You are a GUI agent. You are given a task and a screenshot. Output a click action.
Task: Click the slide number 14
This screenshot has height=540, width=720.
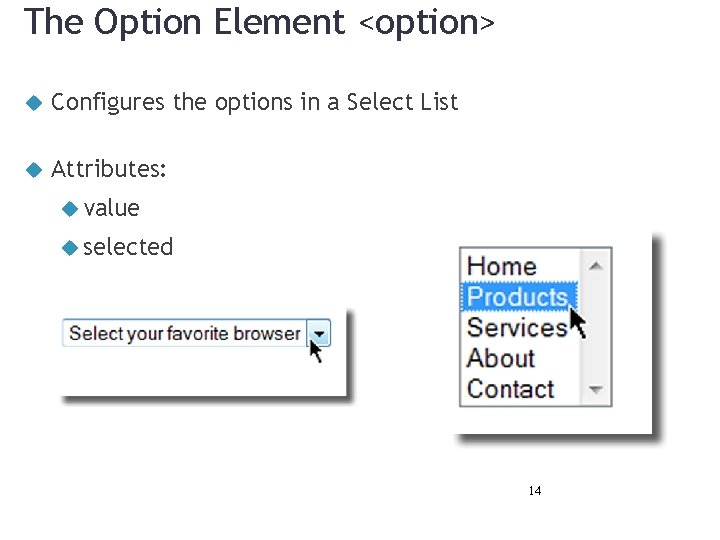click(534, 491)
